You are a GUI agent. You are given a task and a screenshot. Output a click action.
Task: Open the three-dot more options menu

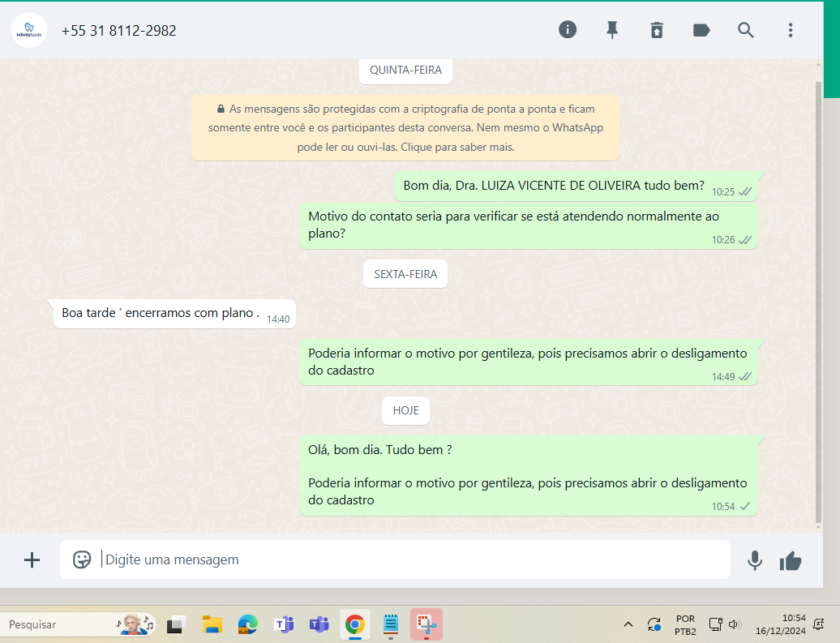[x=791, y=30]
